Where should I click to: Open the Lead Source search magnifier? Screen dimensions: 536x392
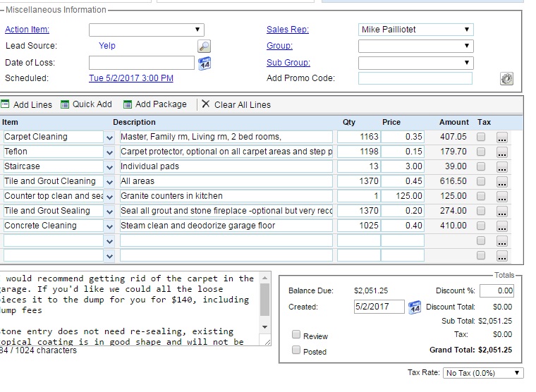[204, 46]
